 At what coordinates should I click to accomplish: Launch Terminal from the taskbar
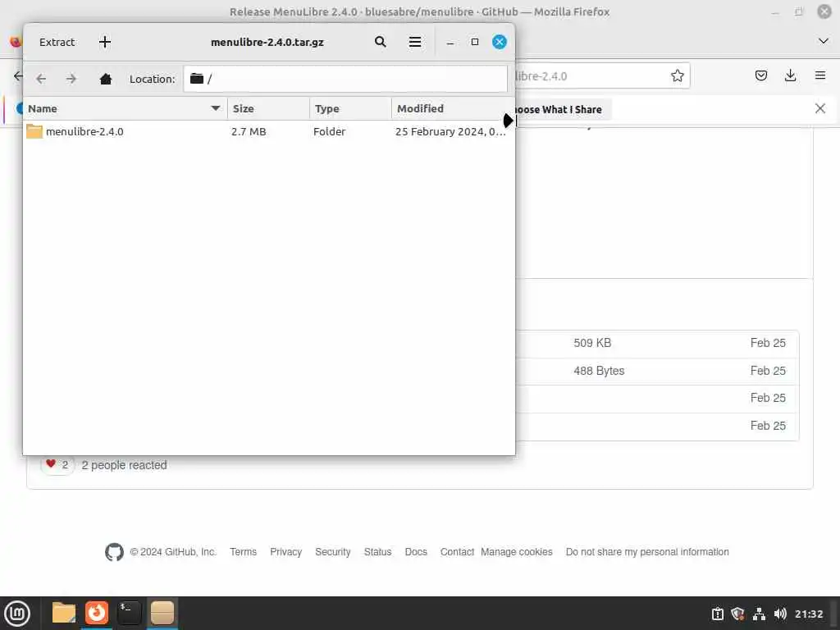click(x=129, y=613)
